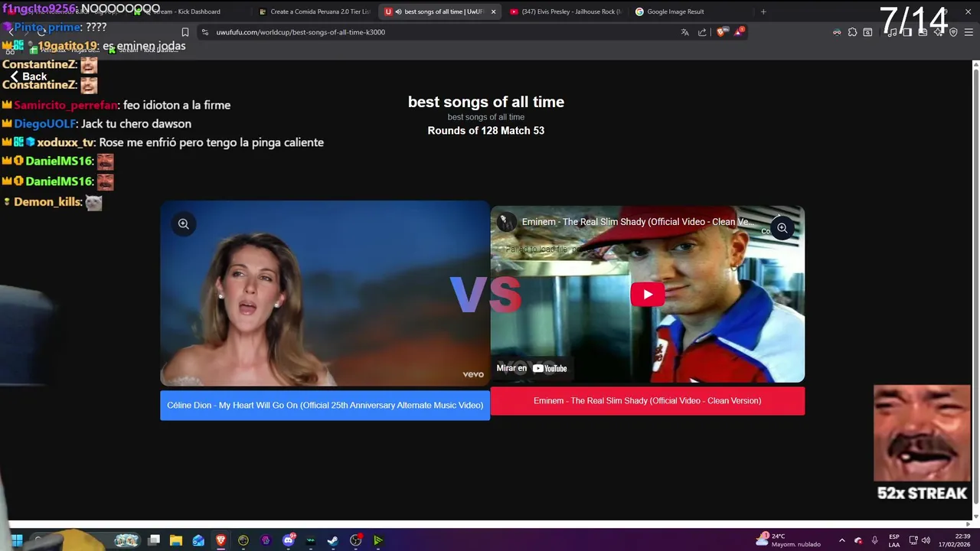Share this page via share icon
The height and width of the screenshot is (551, 980).
[702, 32]
